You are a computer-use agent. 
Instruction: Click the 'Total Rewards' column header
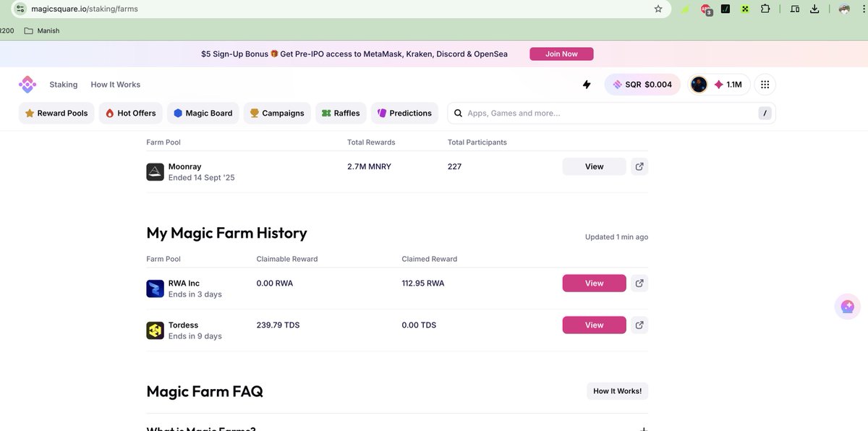pyautogui.click(x=371, y=142)
